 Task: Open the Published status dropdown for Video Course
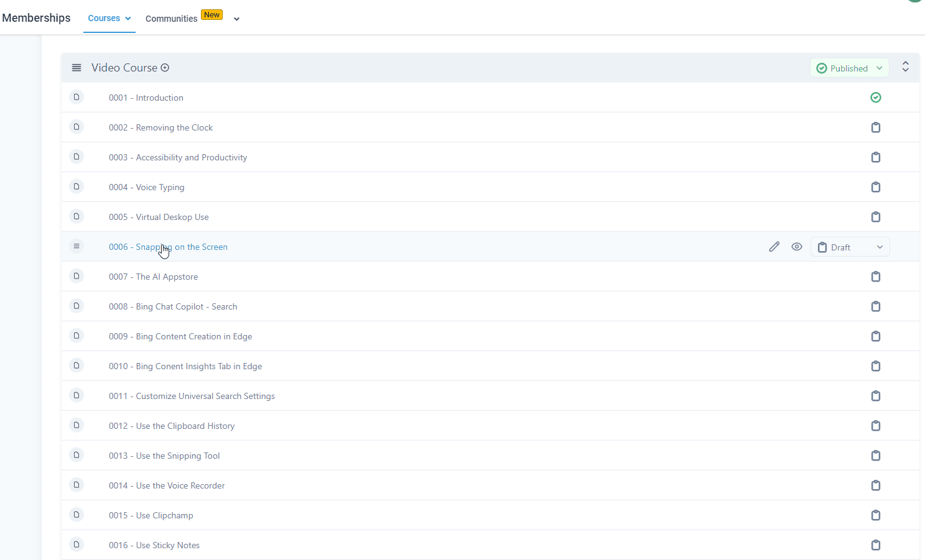click(849, 68)
